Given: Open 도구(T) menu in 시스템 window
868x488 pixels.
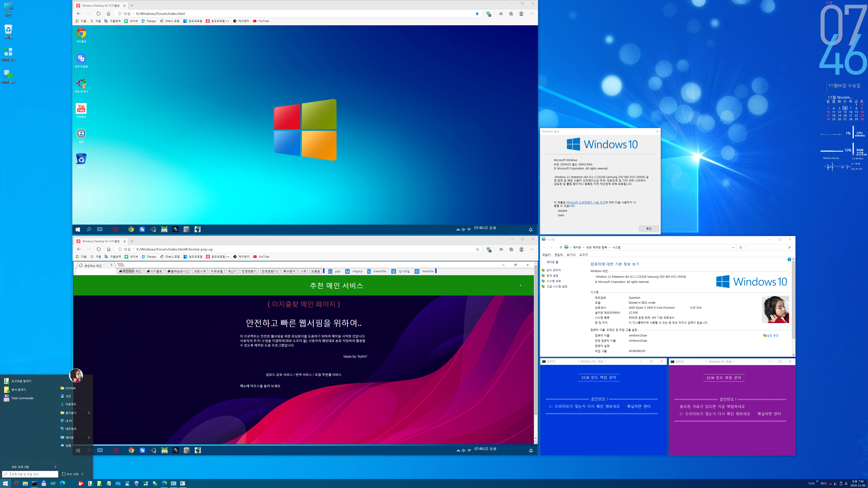Looking at the screenshot, I should pyautogui.click(x=584, y=255).
